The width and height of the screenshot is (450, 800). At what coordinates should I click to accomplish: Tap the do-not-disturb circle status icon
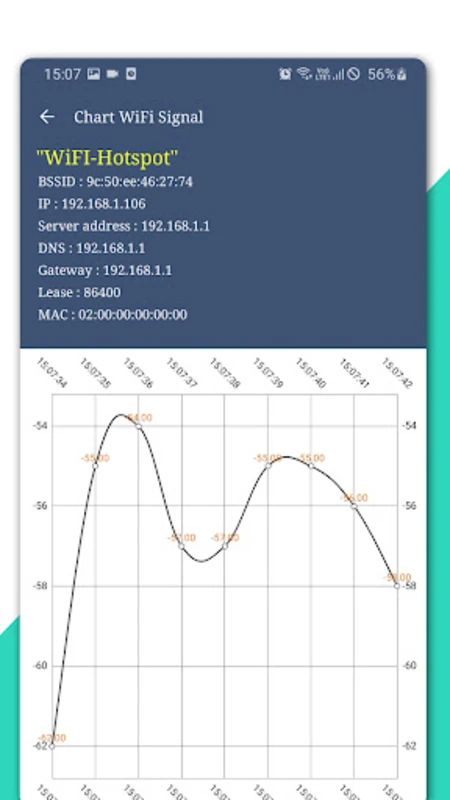(354, 74)
